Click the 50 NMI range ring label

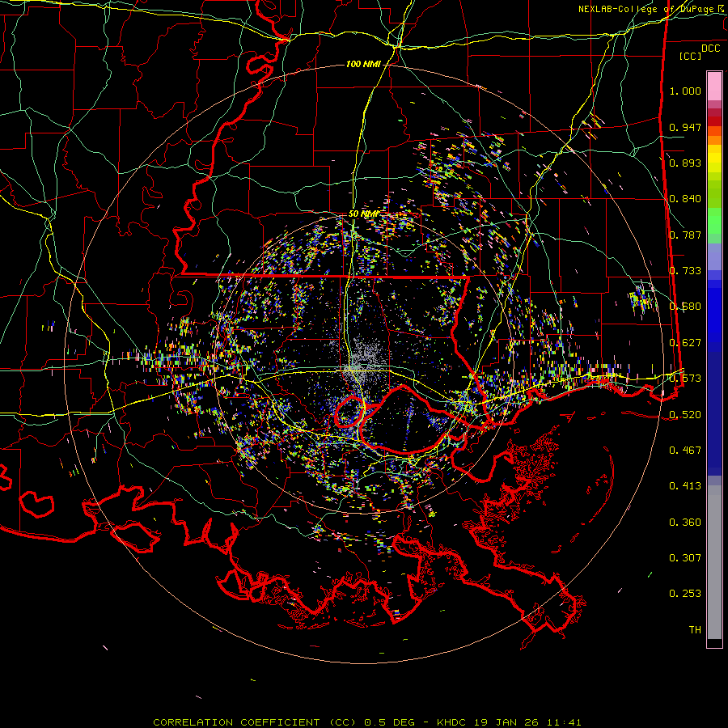point(364,214)
